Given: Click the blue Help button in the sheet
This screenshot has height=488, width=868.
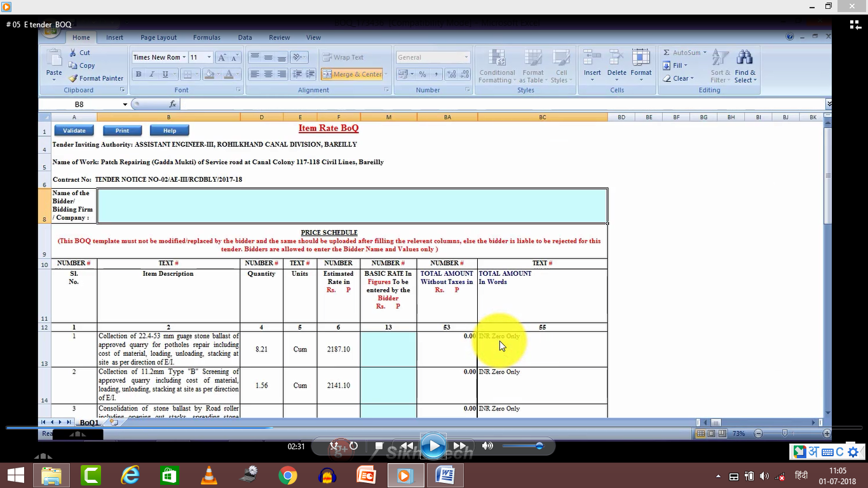Looking at the screenshot, I should click(x=170, y=130).
